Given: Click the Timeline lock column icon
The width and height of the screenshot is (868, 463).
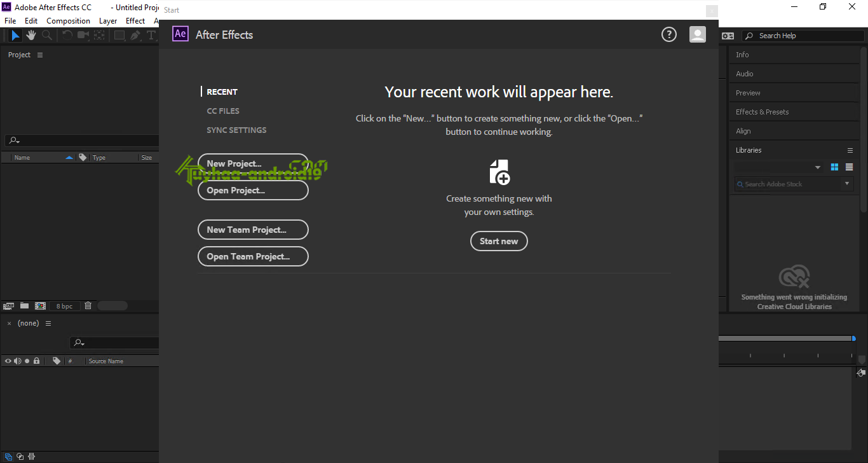Looking at the screenshot, I should click(x=37, y=361).
